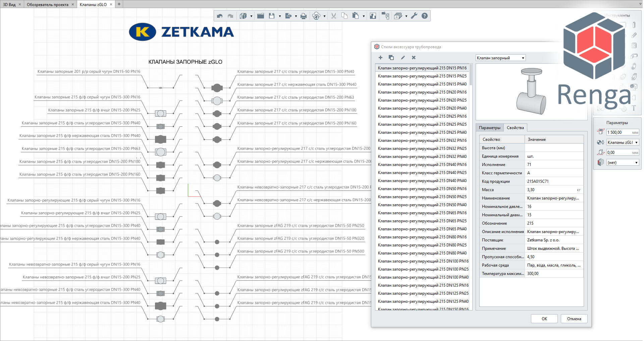Select the Column tool in tools panel

click(x=634, y=25)
